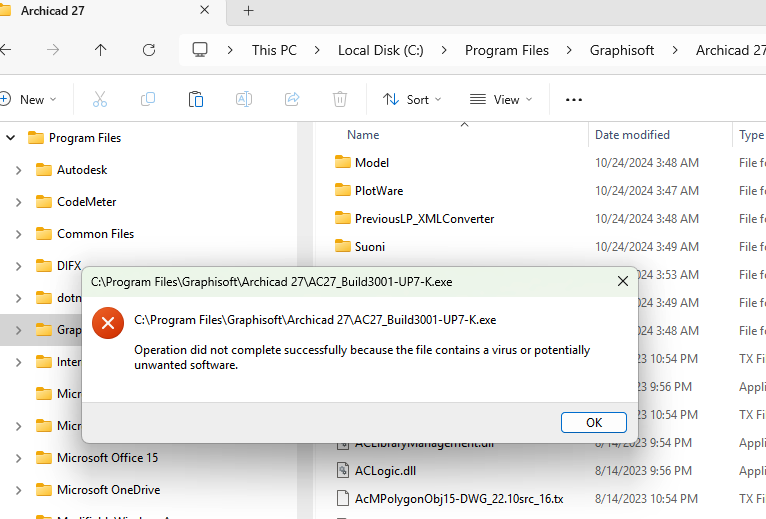Screen dimensions: 766x519
Task: Click the Model folder icon
Action: [x=343, y=162]
